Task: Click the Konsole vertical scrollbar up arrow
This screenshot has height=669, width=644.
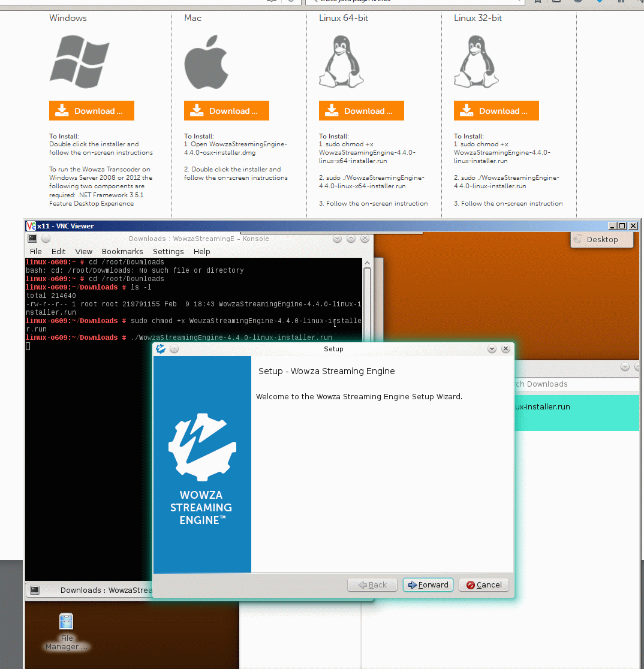Action: coord(367,263)
